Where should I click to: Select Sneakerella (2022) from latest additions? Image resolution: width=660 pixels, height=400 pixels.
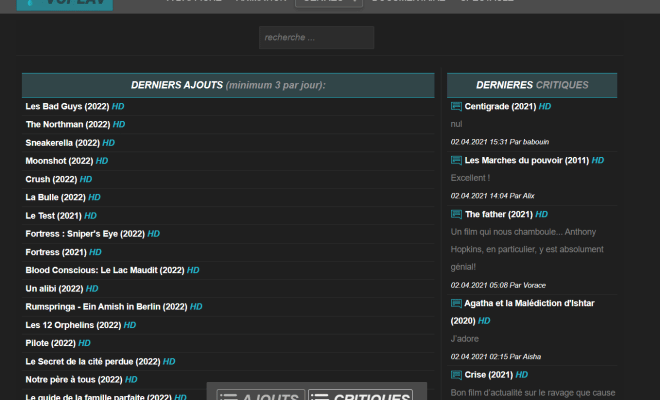pos(63,143)
